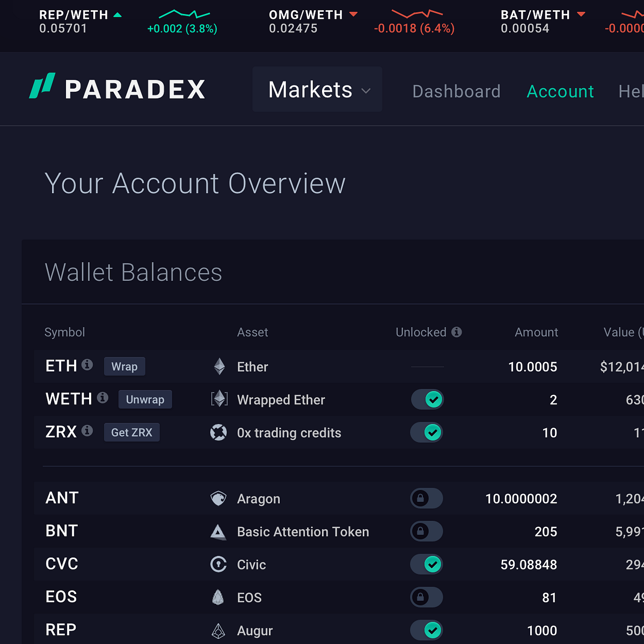This screenshot has height=644, width=644.
Task: Click the Get ZRX button
Action: coord(131,432)
